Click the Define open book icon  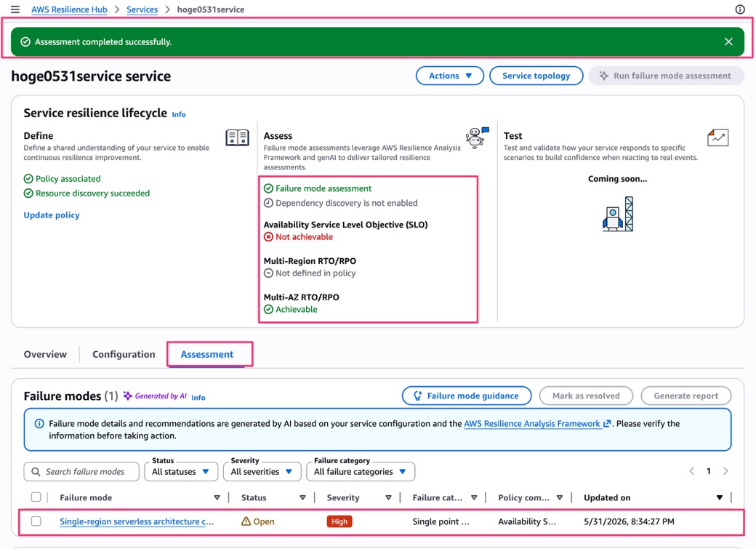(237, 137)
